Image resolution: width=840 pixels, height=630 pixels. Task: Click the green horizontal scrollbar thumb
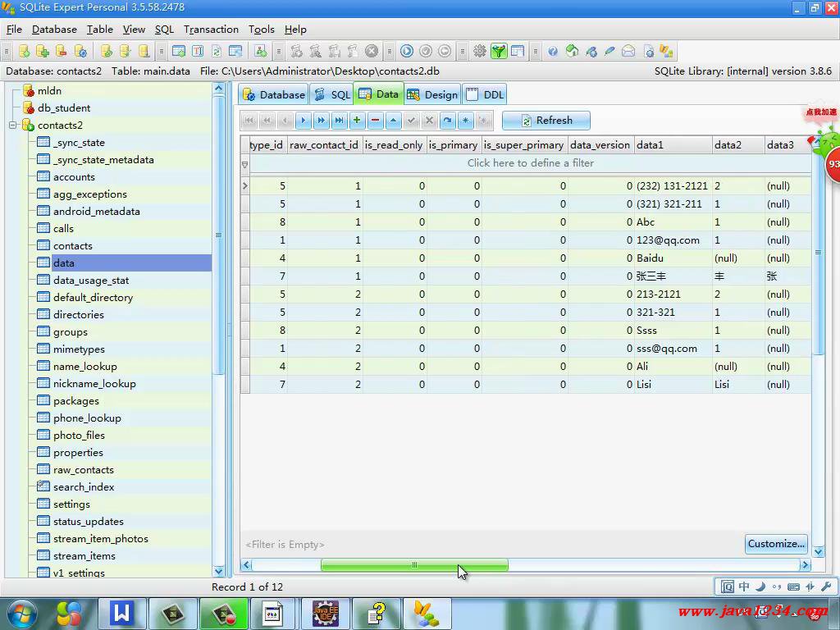[414, 565]
